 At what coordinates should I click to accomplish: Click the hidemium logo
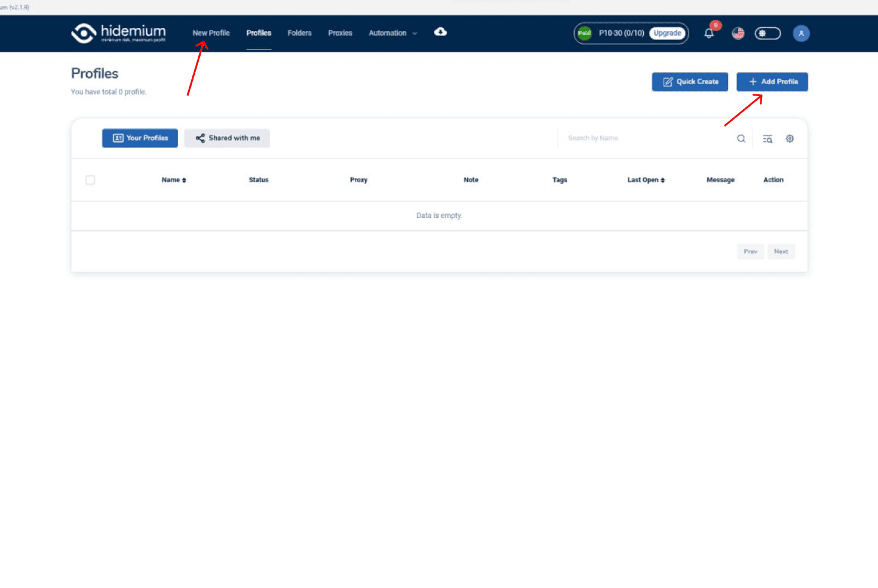[x=117, y=33]
